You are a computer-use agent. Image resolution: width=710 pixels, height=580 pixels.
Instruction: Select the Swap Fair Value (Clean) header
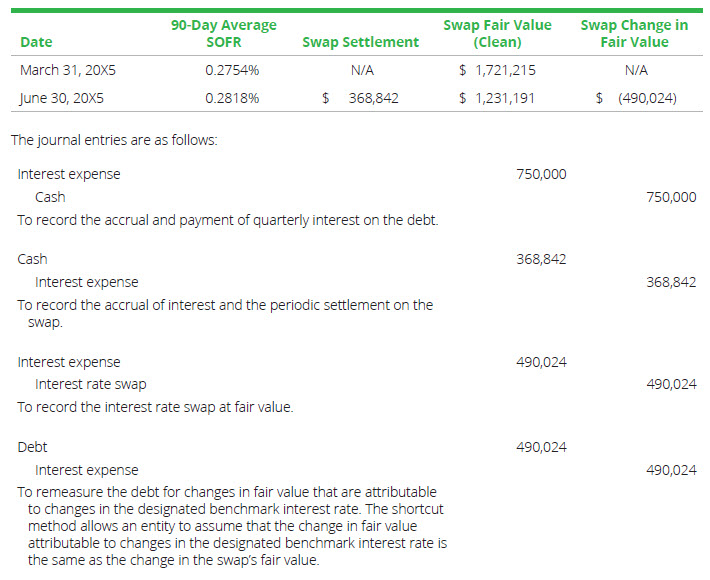(x=497, y=33)
